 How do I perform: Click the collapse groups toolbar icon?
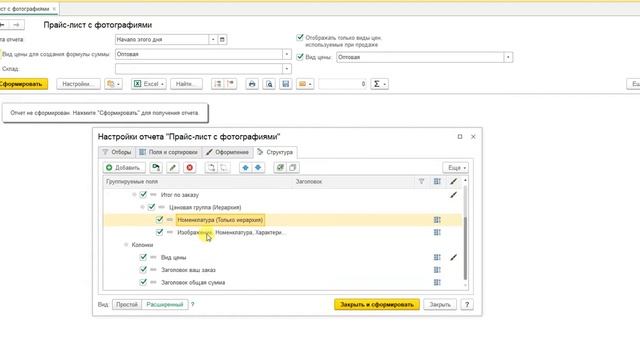tap(218, 84)
